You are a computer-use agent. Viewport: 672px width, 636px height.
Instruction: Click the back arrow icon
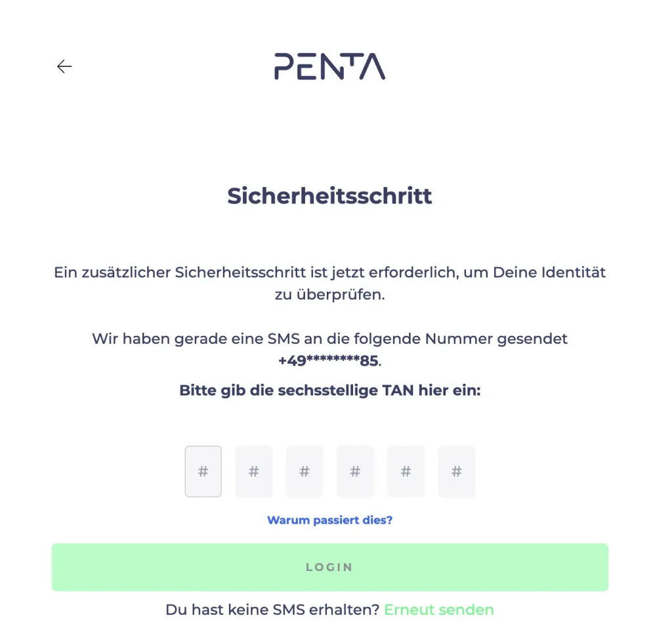(x=64, y=66)
